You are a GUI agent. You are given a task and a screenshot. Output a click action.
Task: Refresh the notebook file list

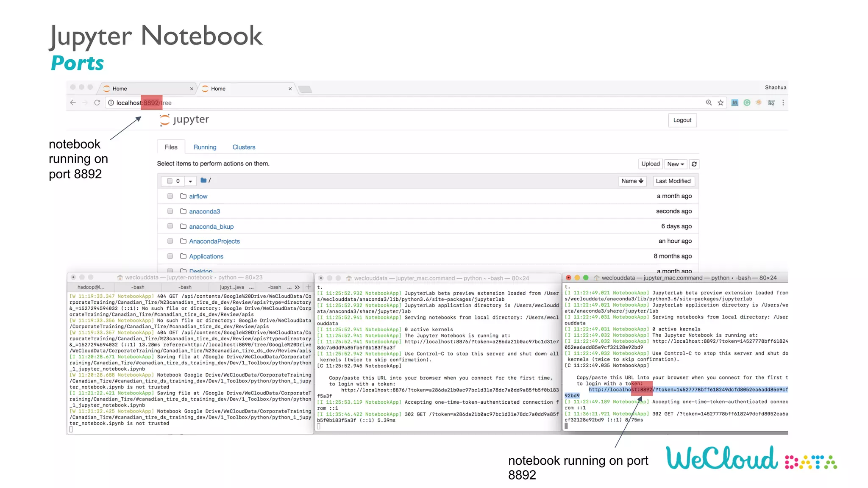coord(694,164)
